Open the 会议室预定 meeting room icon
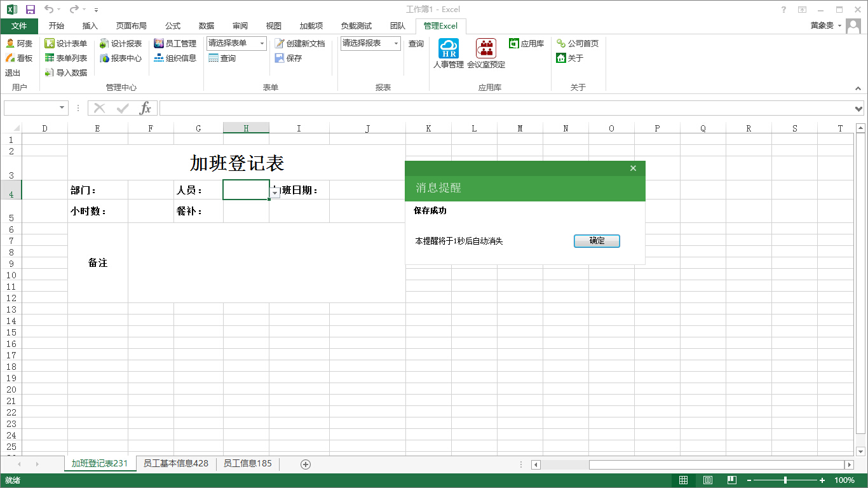The width and height of the screenshot is (868, 488). pyautogui.click(x=486, y=49)
